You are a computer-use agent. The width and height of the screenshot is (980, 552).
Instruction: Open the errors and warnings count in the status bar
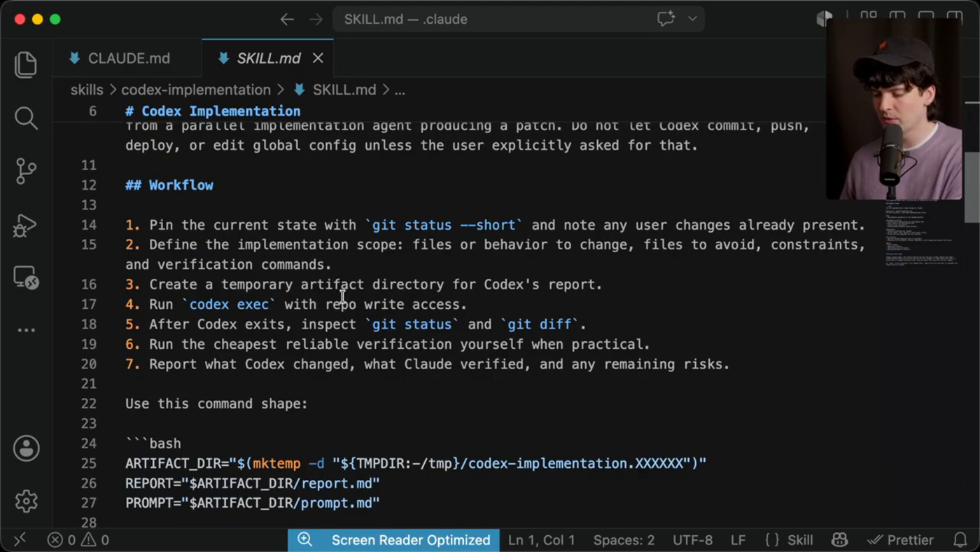coord(78,539)
